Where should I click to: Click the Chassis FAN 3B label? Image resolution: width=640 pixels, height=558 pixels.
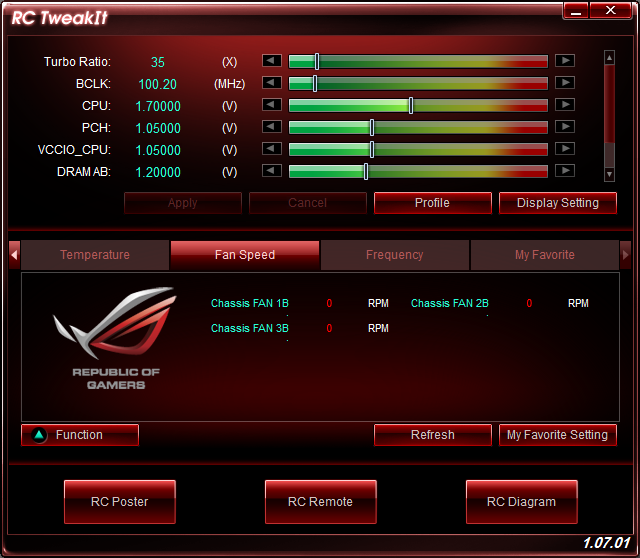250,328
